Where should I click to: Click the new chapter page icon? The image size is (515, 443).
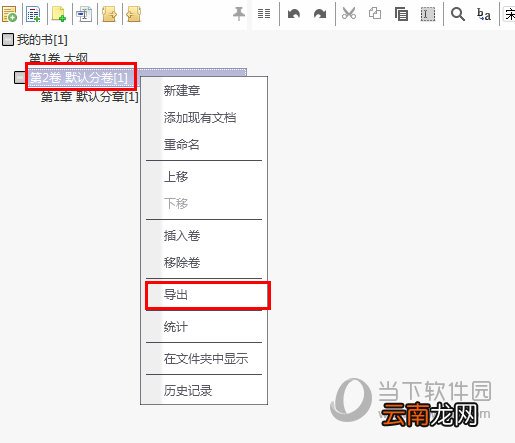pos(59,14)
